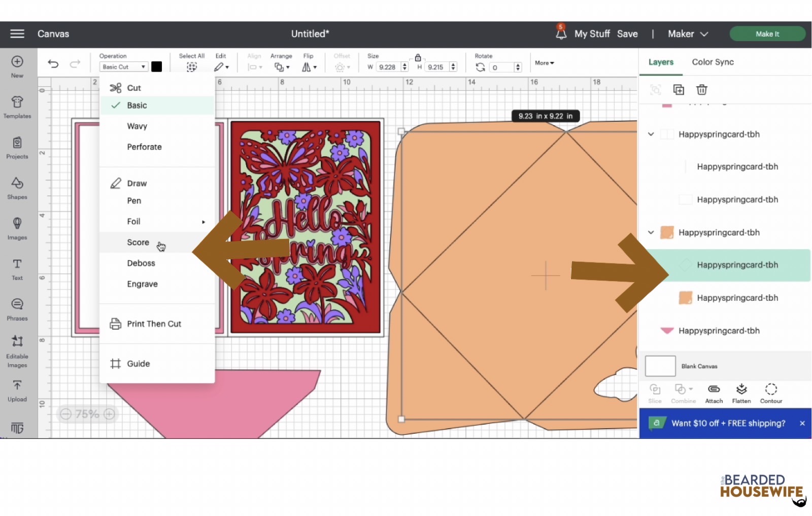Collapse the first Happyspringcard-tbh group
812x516 pixels.
651,134
